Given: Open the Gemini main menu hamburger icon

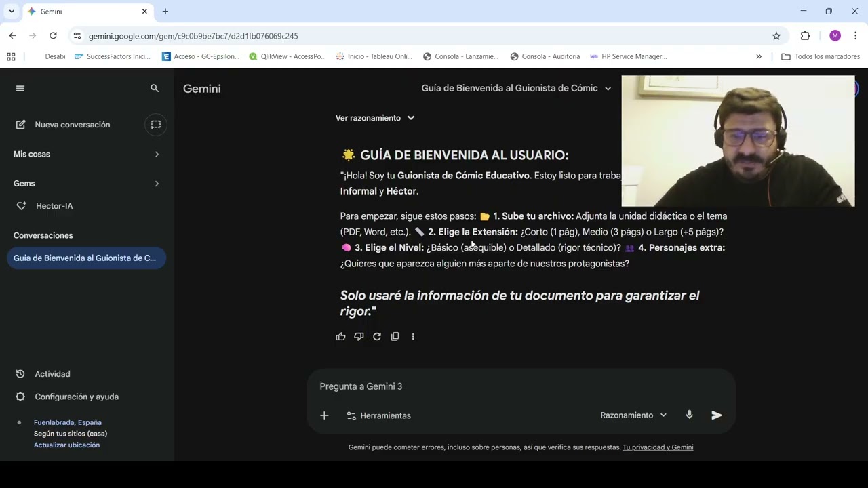Looking at the screenshot, I should [20, 88].
